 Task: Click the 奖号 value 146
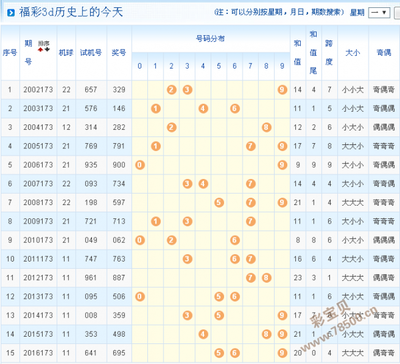pos(119,108)
